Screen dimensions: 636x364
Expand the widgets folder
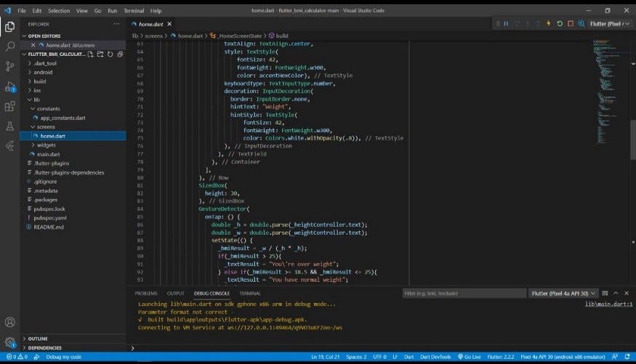coord(47,145)
